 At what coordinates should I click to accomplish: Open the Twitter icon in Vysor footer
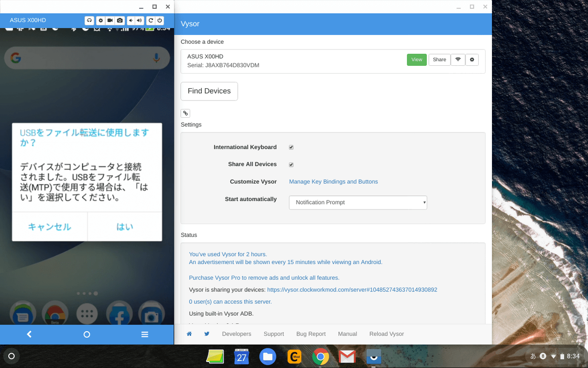pyautogui.click(x=207, y=334)
